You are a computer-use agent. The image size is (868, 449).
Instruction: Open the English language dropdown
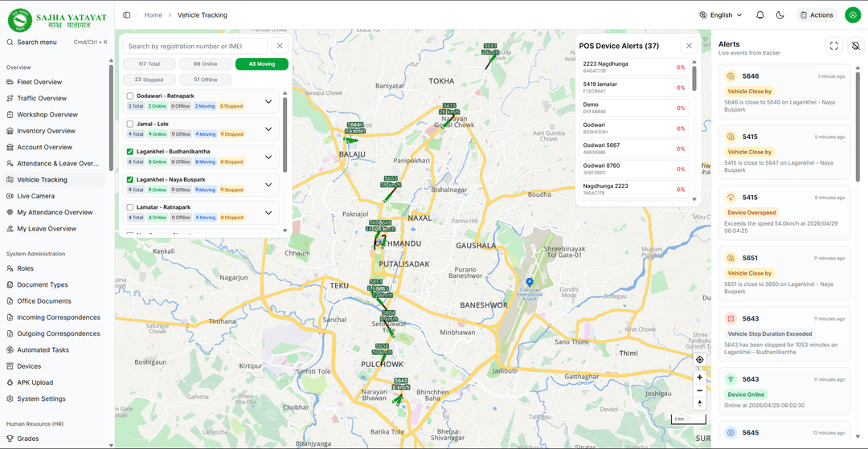[721, 15]
